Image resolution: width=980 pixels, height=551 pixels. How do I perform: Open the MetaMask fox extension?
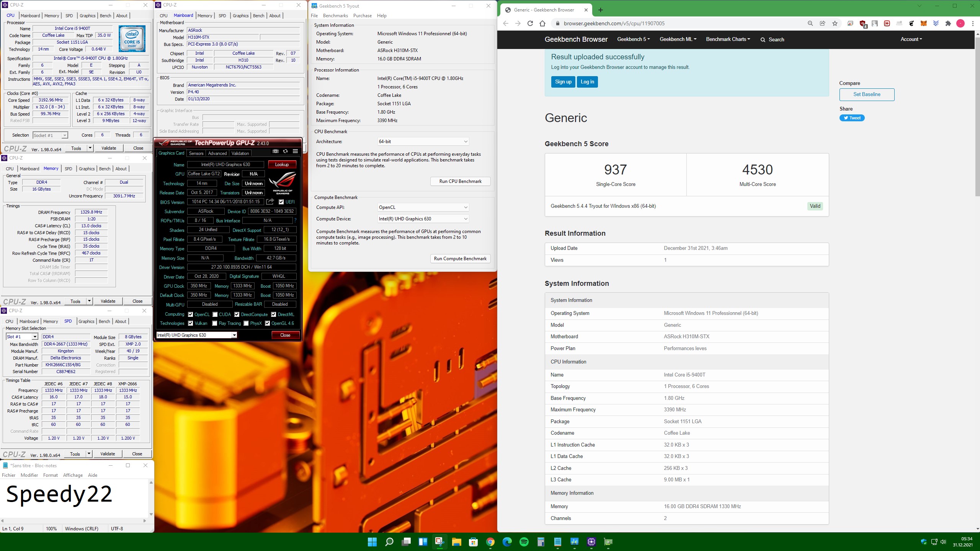[x=924, y=23]
